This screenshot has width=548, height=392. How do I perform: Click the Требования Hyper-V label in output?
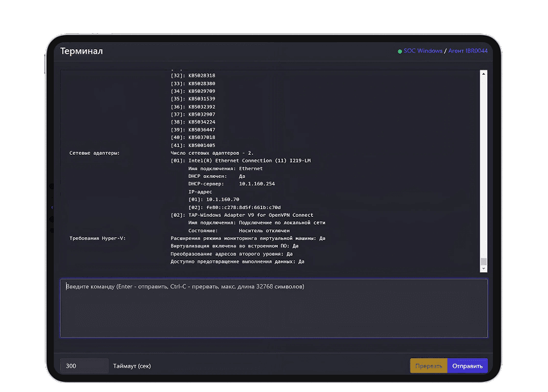pos(97,238)
